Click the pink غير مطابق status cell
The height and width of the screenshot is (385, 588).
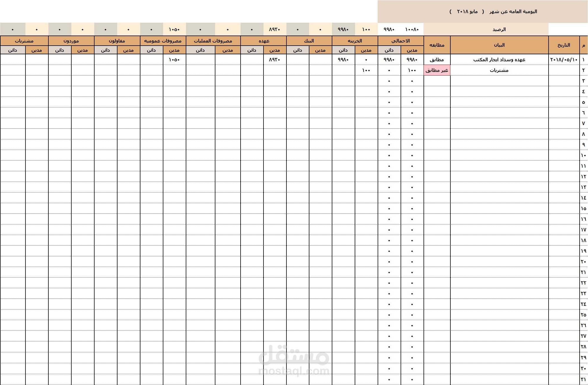point(437,70)
